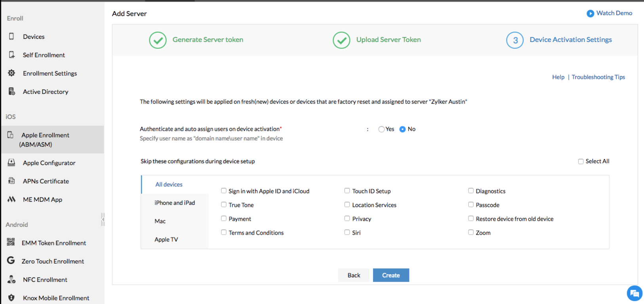Image resolution: width=644 pixels, height=304 pixels.
Task: Tick the Touch ID Setup checkbox
Action: coord(347,191)
